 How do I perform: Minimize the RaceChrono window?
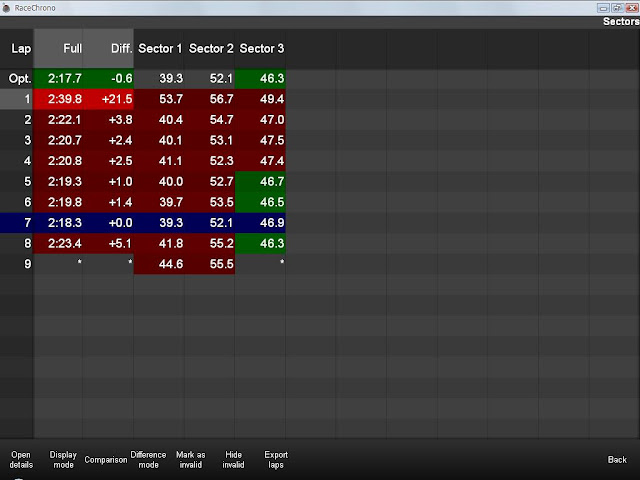603,8
